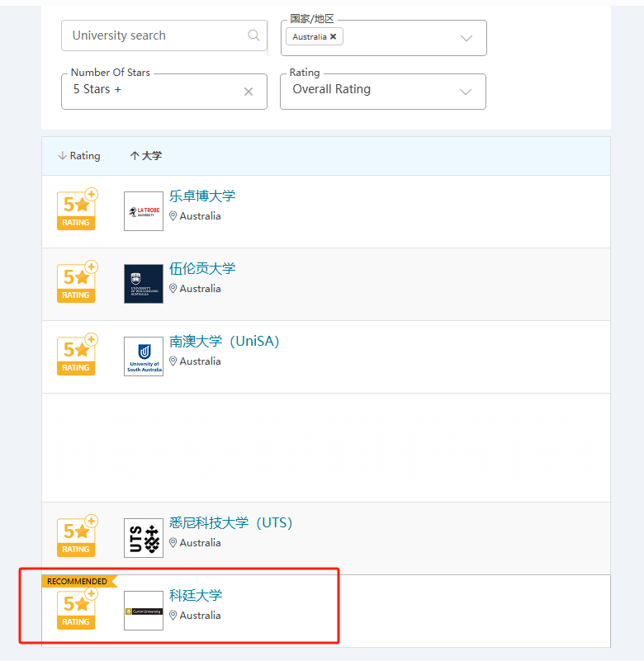Click the UTS logo thumbnail
644x661 pixels.
pyautogui.click(x=144, y=538)
